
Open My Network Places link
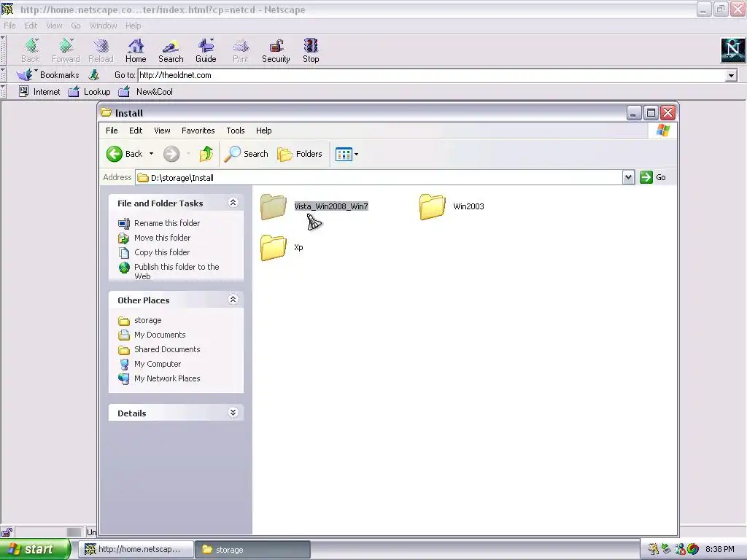tap(167, 378)
